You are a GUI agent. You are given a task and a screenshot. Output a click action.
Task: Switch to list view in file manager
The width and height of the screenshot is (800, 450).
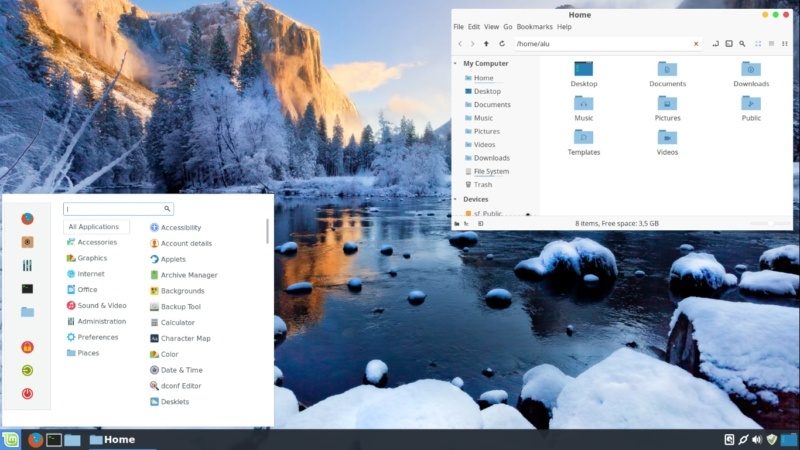point(771,44)
